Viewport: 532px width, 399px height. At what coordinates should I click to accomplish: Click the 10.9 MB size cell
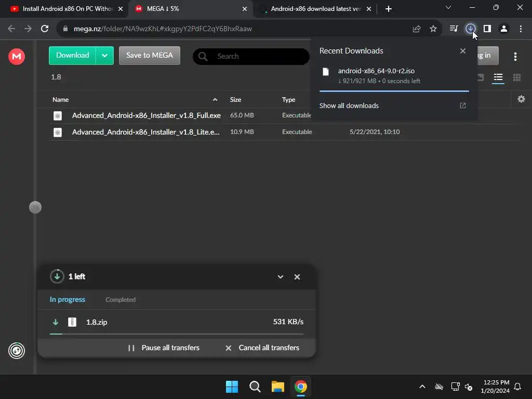click(242, 132)
